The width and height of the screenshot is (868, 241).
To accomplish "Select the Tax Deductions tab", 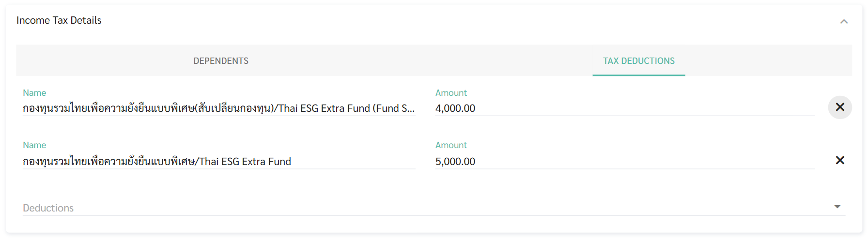I will pyautogui.click(x=638, y=60).
